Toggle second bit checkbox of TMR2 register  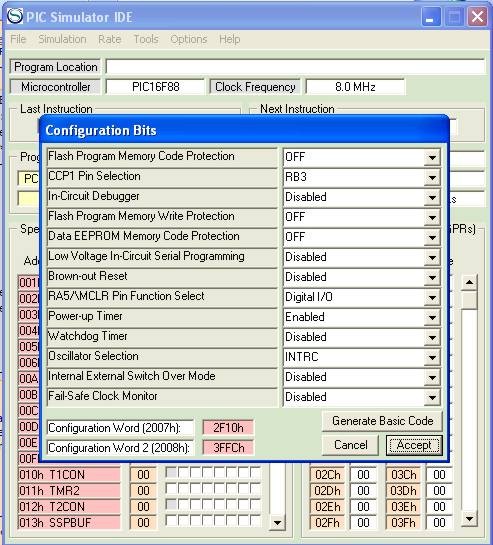point(183,489)
